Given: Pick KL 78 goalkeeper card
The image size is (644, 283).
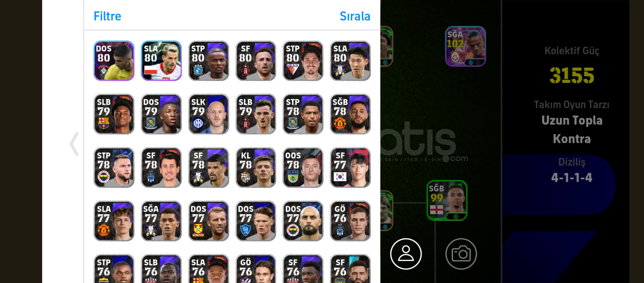Looking at the screenshot, I should (x=256, y=167).
